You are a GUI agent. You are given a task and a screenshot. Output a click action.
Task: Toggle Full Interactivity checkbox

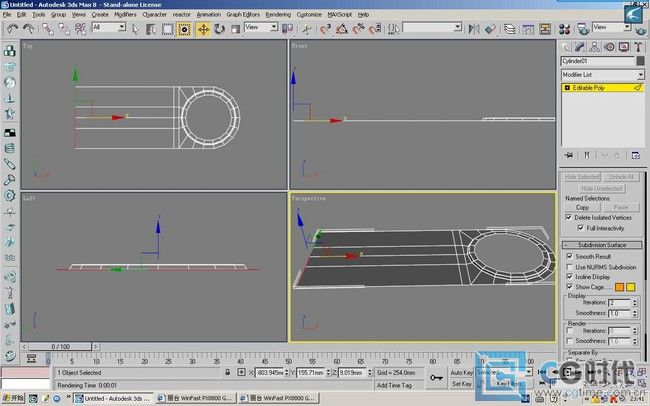(x=580, y=228)
